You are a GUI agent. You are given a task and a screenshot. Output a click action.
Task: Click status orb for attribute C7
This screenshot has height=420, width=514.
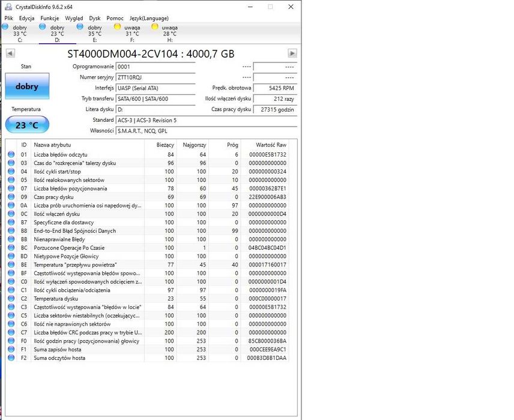(x=11, y=332)
